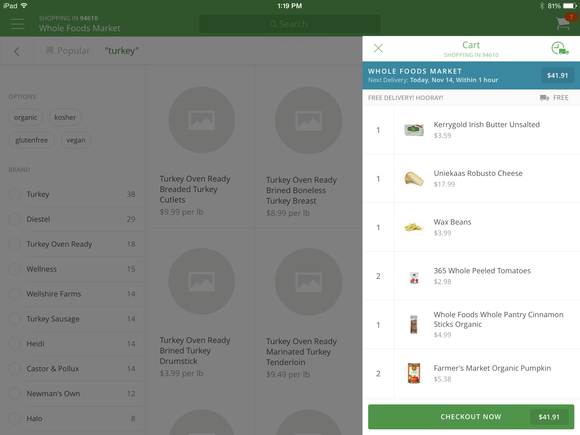The image size is (580, 435).
Task: Open Turkey Breaded Turkey Cutlets image
Action: 202,120
